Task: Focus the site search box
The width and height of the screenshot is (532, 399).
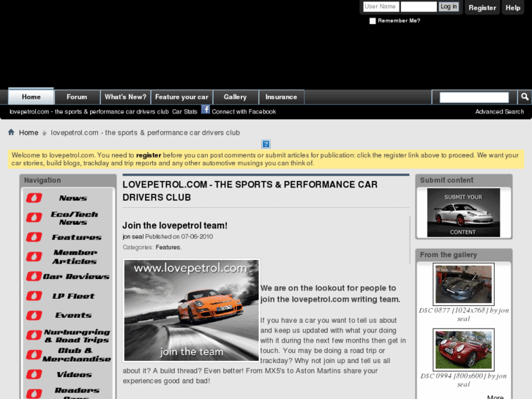Action: [474, 97]
